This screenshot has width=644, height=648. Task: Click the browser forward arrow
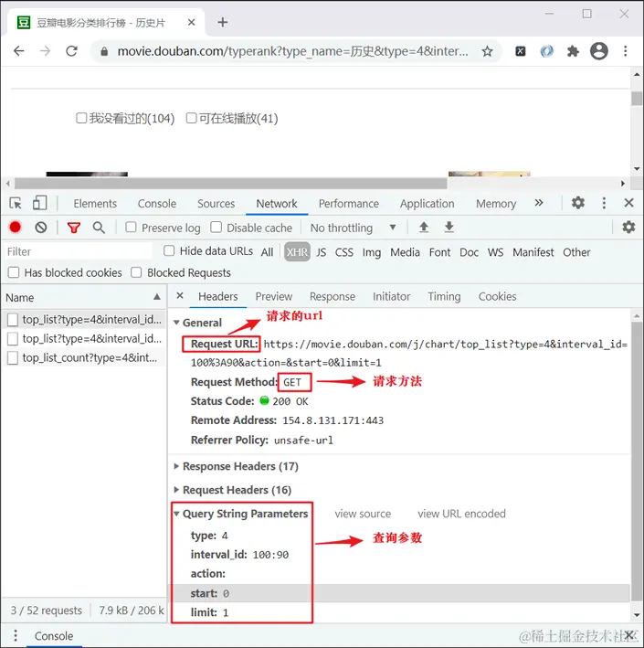(45, 51)
